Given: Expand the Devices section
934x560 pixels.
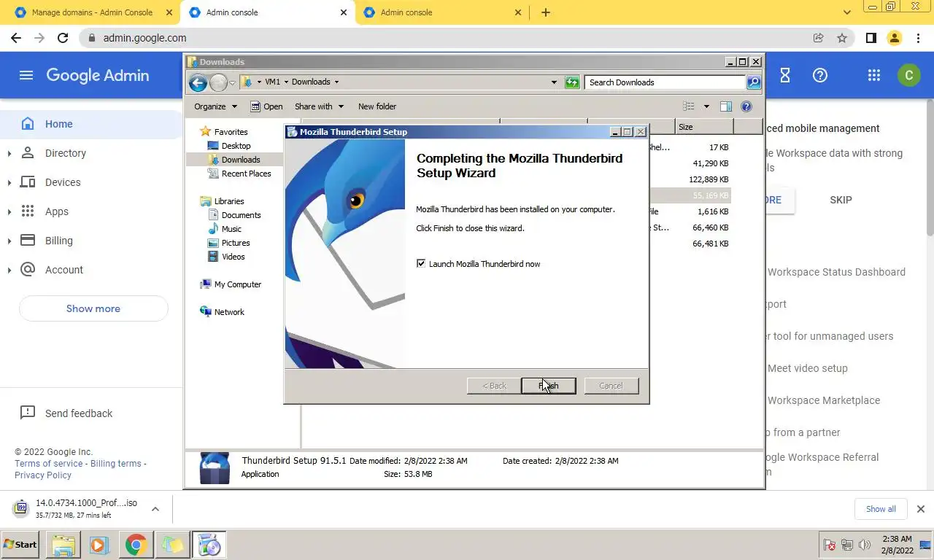Looking at the screenshot, I should [9, 182].
